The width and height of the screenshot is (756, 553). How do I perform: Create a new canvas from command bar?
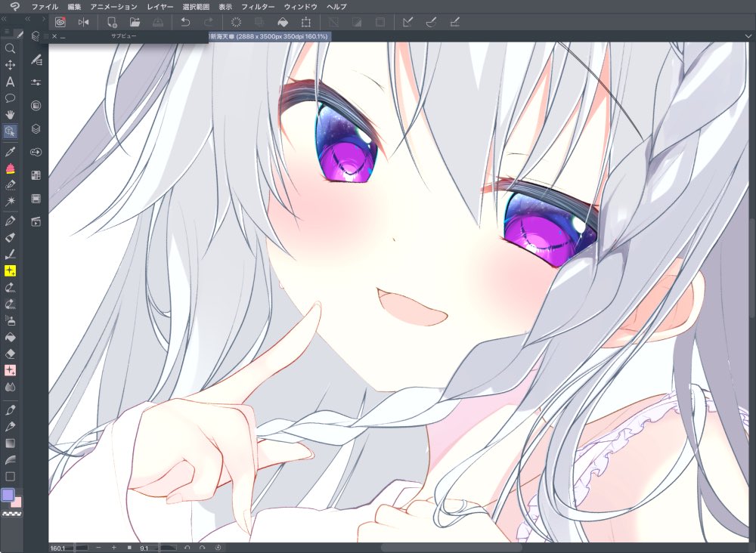(x=112, y=22)
